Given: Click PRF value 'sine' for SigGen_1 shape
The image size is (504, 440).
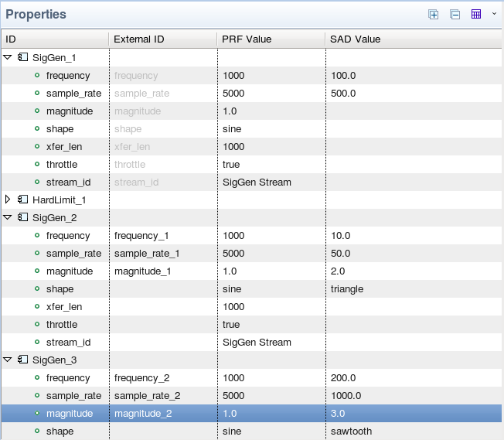Looking at the screenshot, I should pos(232,129).
